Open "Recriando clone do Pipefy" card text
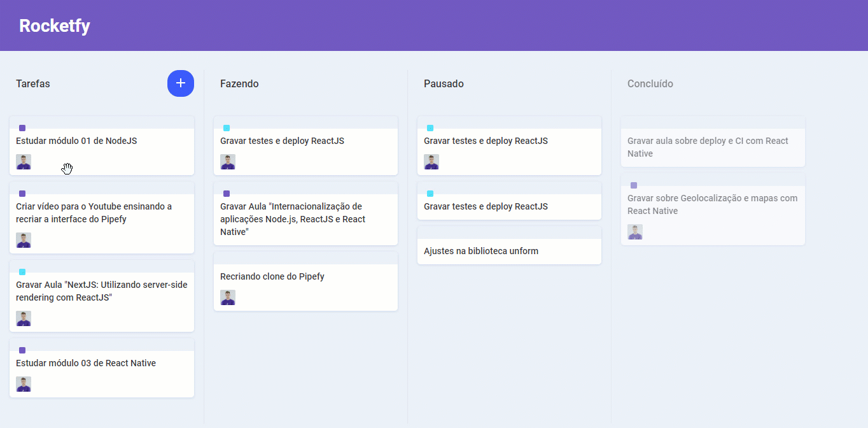Viewport: 868px width, 428px height. (272, 276)
